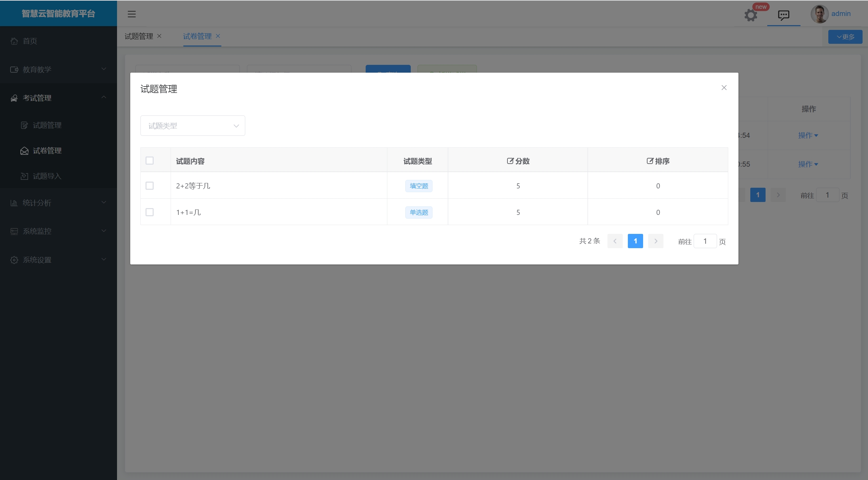Open the 试题类型 dropdown filter
This screenshot has width=868, height=480.
click(193, 126)
